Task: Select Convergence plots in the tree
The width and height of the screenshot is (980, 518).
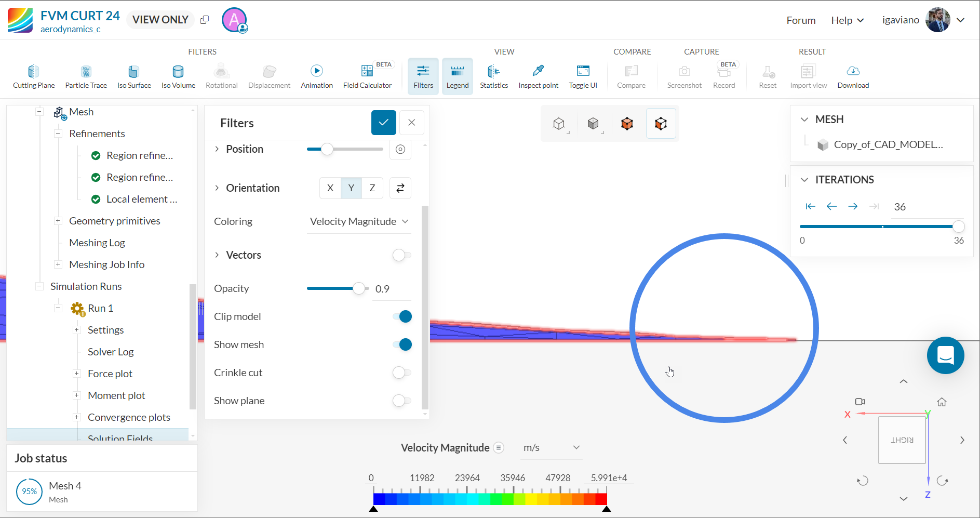Action: (129, 417)
